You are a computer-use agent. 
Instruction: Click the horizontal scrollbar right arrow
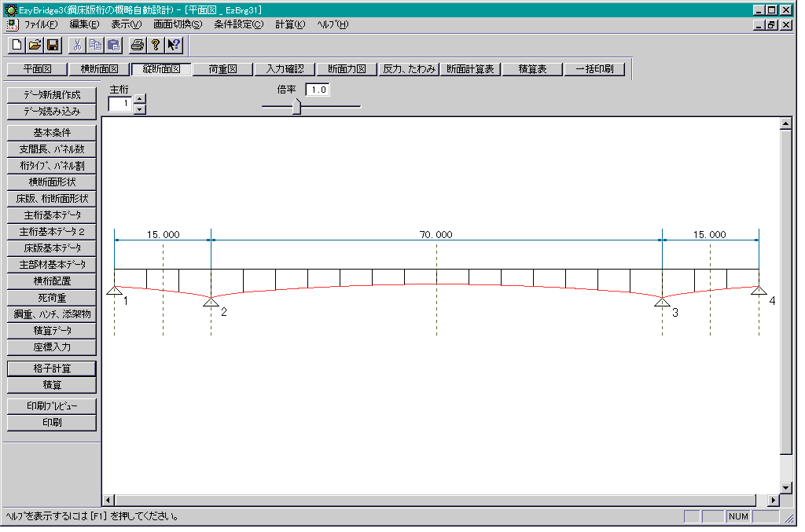pyautogui.click(x=774, y=500)
